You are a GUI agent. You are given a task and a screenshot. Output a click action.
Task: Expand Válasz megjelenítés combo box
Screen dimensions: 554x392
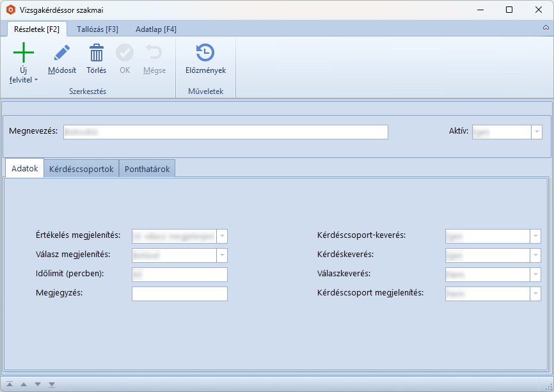coord(222,255)
